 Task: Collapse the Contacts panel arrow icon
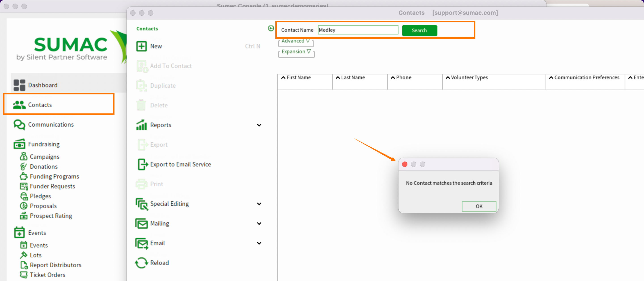point(271,29)
